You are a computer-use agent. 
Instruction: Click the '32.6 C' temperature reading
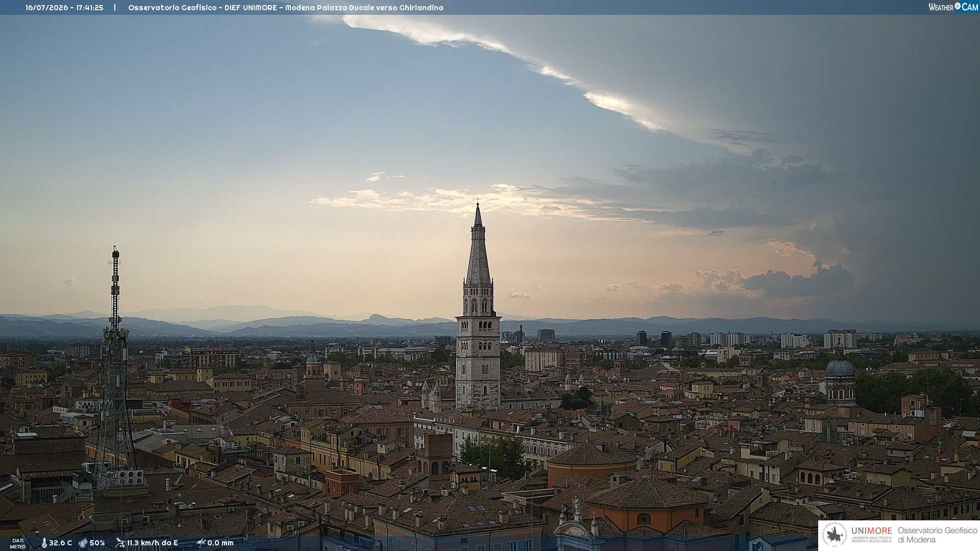pos(60,543)
